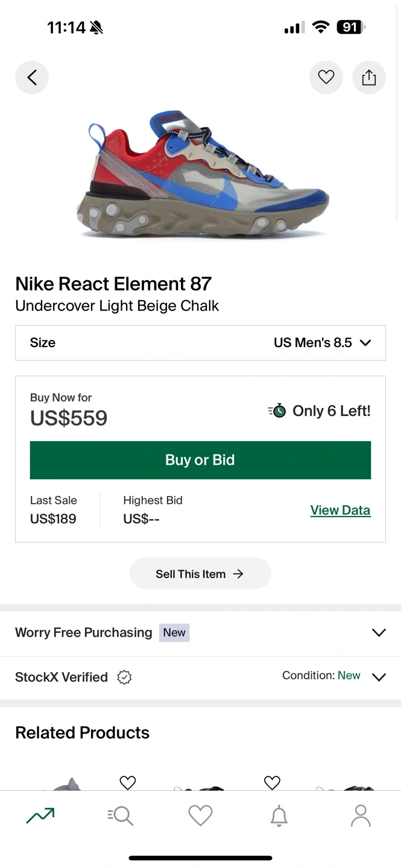401x868 pixels.
Task: Open the search tab in bottom bar
Action: click(121, 816)
